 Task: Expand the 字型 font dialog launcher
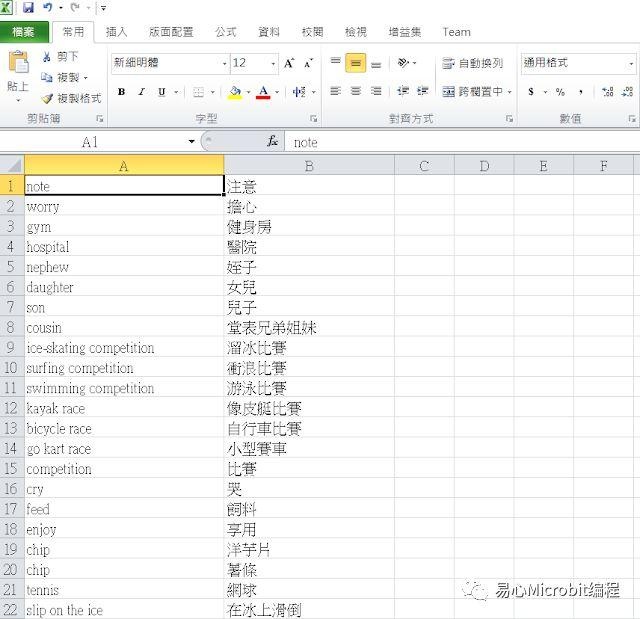[313, 119]
